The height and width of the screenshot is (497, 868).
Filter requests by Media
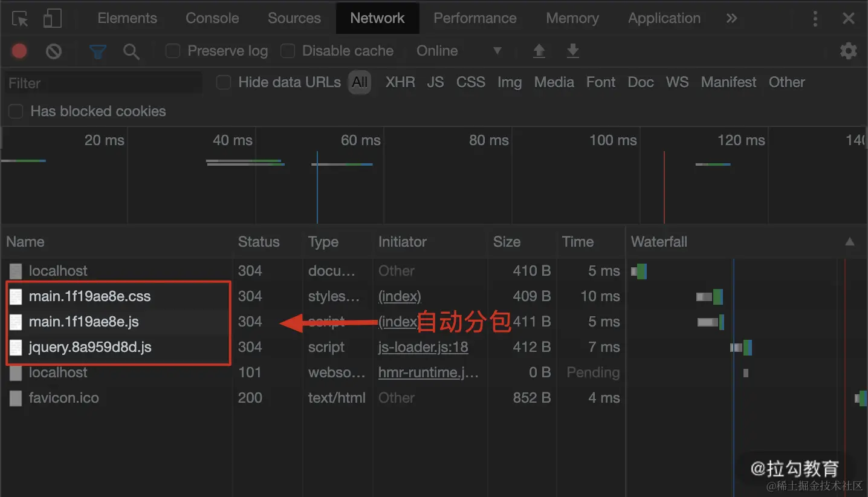click(554, 82)
